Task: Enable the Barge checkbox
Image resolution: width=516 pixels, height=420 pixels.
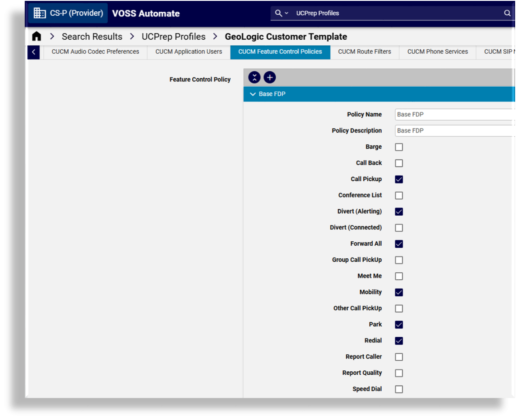Action: click(399, 147)
